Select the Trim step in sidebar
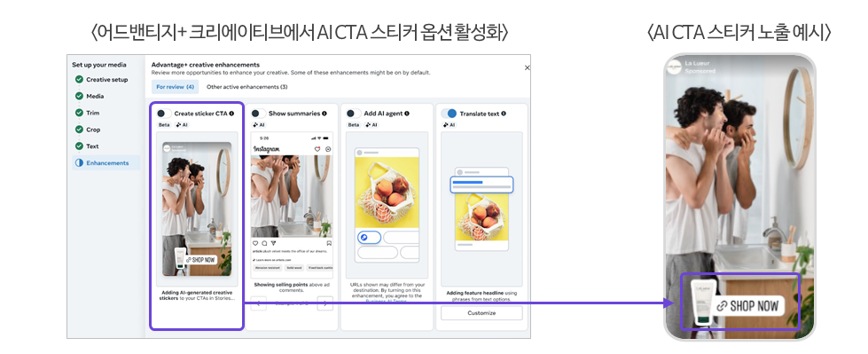 point(88,113)
